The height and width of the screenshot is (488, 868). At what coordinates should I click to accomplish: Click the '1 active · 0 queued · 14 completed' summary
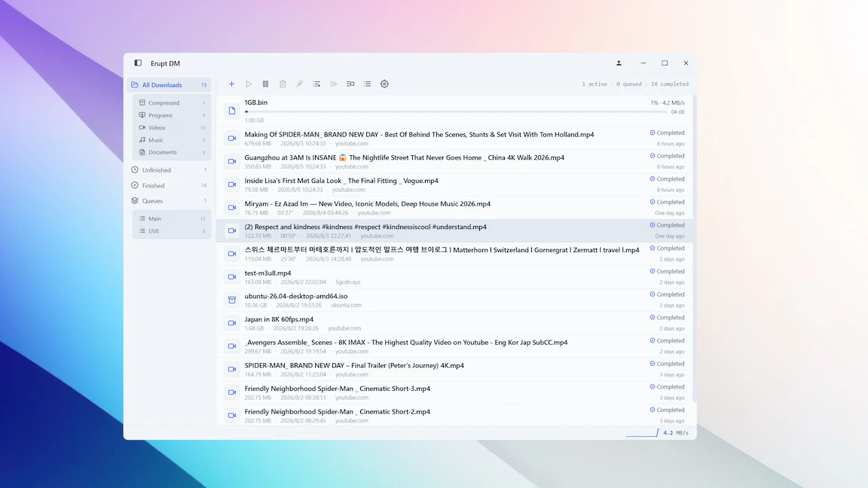tap(635, 84)
